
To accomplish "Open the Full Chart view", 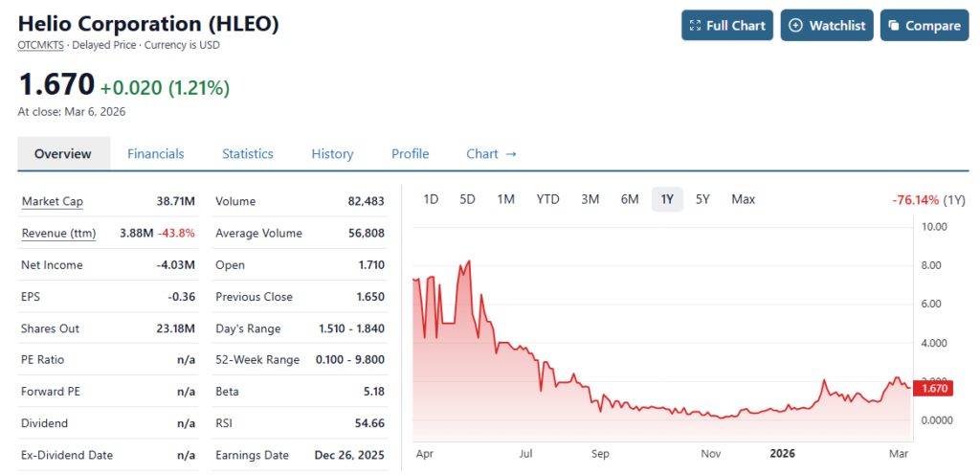I will [x=726, y=26].
